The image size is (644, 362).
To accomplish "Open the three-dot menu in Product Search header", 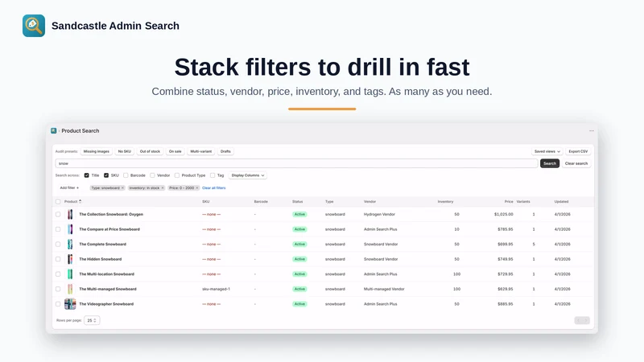I will (592, 130).
